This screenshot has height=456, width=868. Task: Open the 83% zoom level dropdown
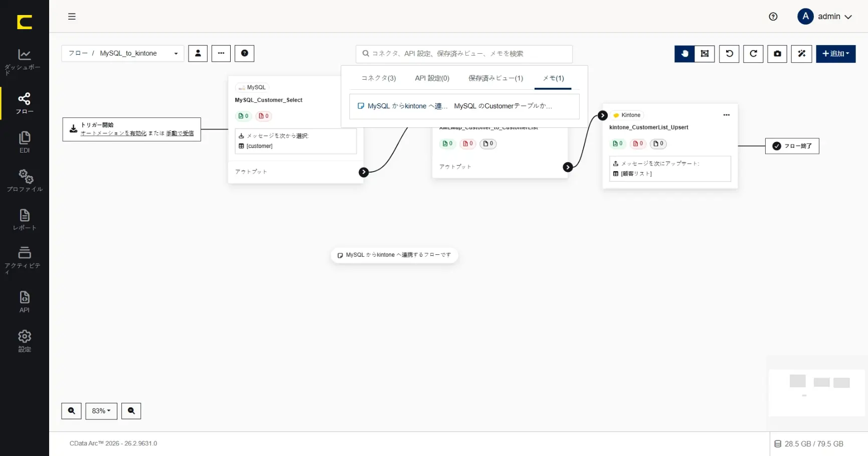pos(101,411)
